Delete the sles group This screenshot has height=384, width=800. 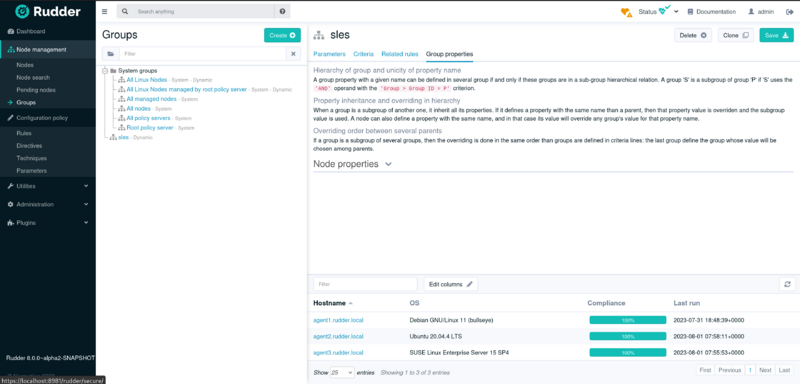coord(693,35)
